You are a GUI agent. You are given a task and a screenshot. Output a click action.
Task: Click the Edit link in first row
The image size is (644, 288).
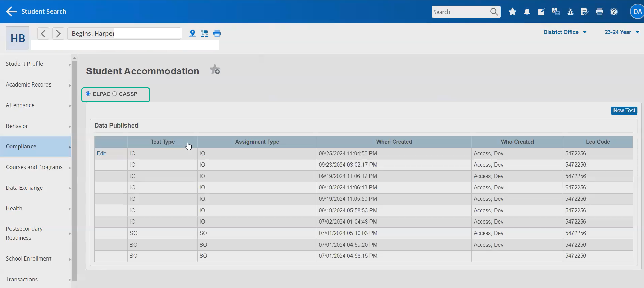(x=101, y=153)
